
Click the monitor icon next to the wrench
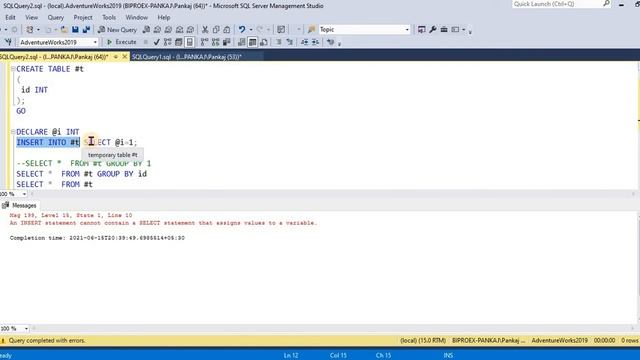tap(421, 29)
